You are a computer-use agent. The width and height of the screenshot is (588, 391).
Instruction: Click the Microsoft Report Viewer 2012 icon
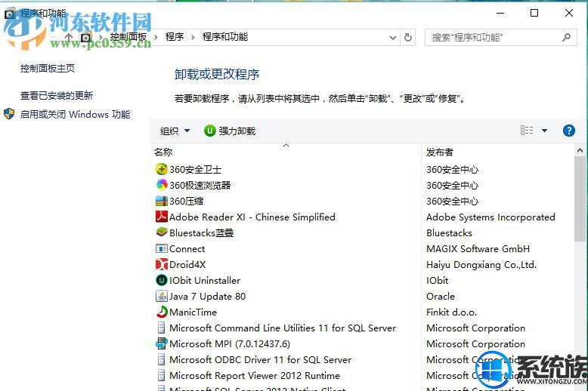click(x=161, y=375)
